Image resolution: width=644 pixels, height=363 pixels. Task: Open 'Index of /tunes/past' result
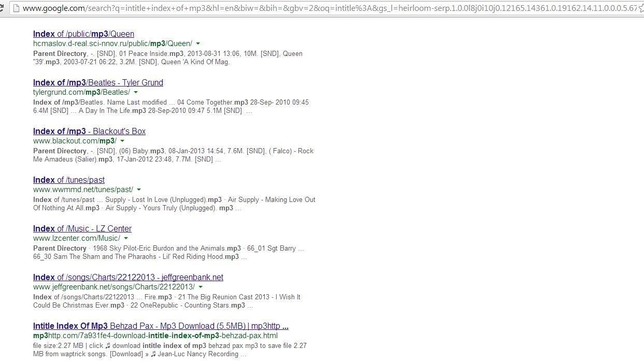(x=69, y=180)
